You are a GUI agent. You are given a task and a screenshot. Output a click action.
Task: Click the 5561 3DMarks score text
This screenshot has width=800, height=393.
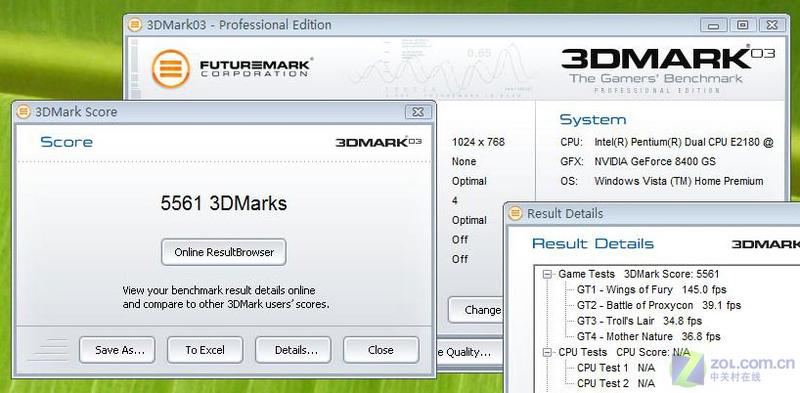(223, 204)
